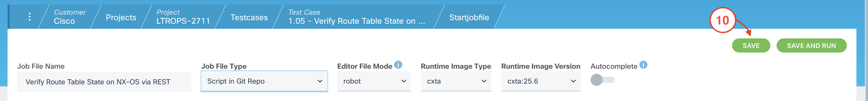This screenshot has height=101, width=868.
Task: Click the red step 10 callout circle
Action: [x=722, y=20]
